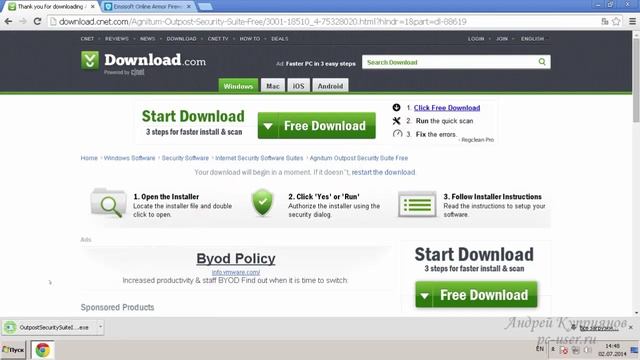Click 'Faster PC in 3 easy steps' ad link
640x360 pixels.
click(x=320, y=64)
